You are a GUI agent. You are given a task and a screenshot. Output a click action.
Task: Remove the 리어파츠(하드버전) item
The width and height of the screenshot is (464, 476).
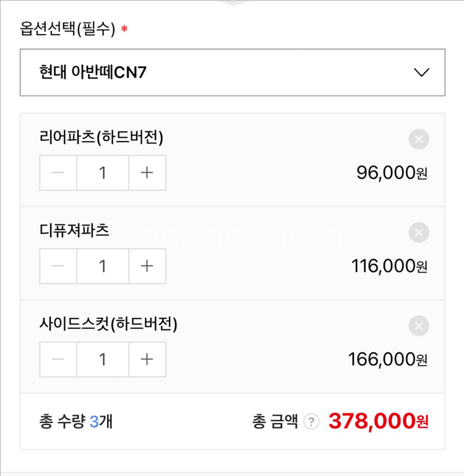[419, 140]
